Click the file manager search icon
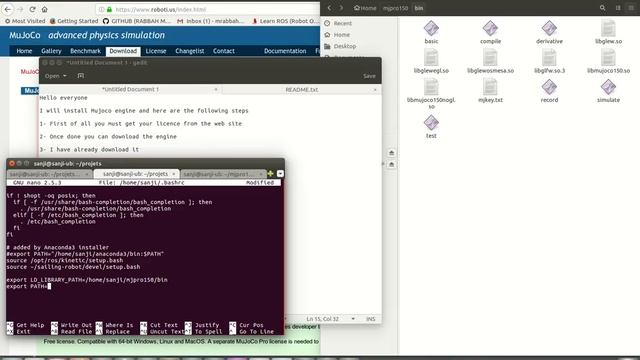This screenshot has width=640, height=360. 602,8
